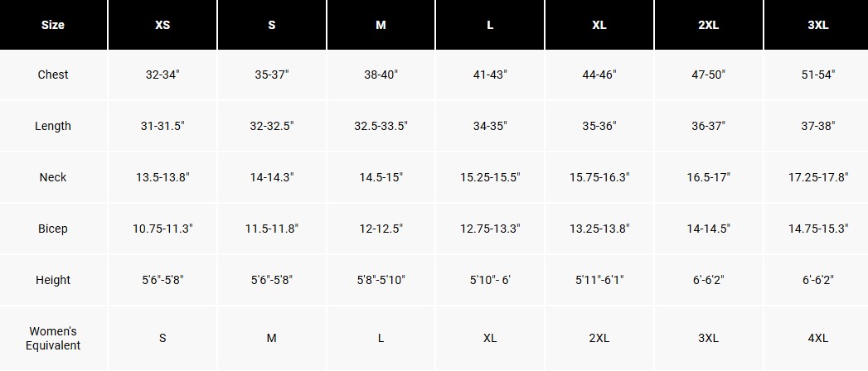Select the 4XL women's equivalent cell
This screenshot has width=868, height=371.
click(x=817, y=338)
